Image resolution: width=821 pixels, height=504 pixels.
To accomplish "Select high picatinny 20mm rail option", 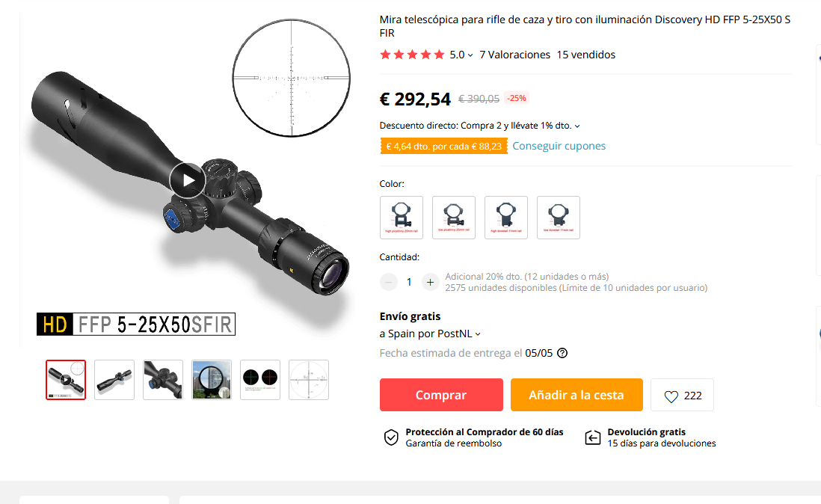I will (x=401, y=217).
